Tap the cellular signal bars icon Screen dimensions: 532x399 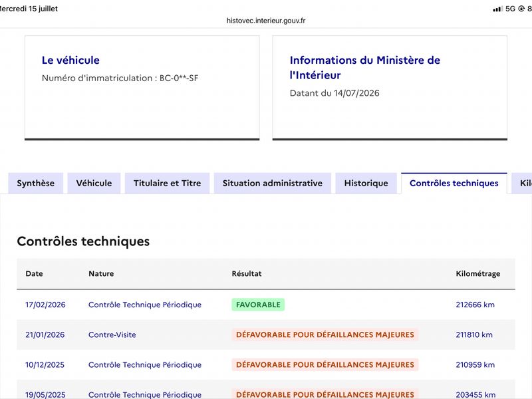tap(497, 9)
